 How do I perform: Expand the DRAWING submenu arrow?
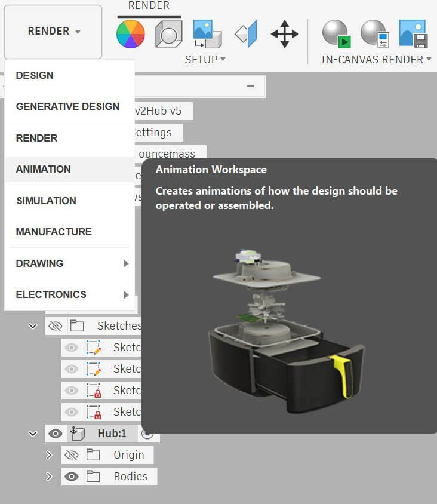point(126,263)
